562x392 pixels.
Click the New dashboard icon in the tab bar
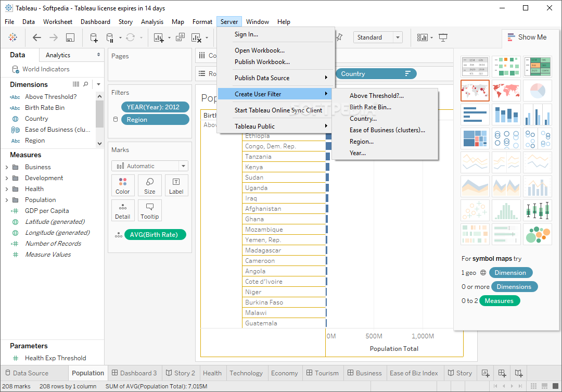[x=502, y=373]
